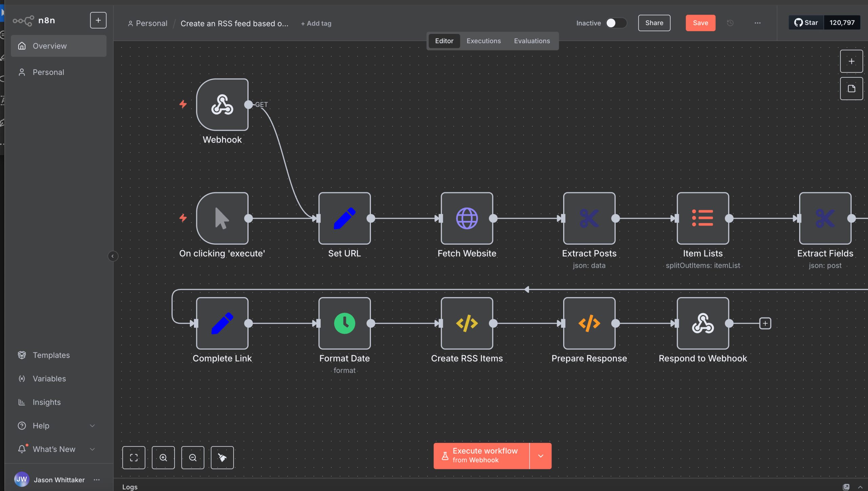Fit workflow to view
The height and width of the screenshot is (491, 868).
134,457
